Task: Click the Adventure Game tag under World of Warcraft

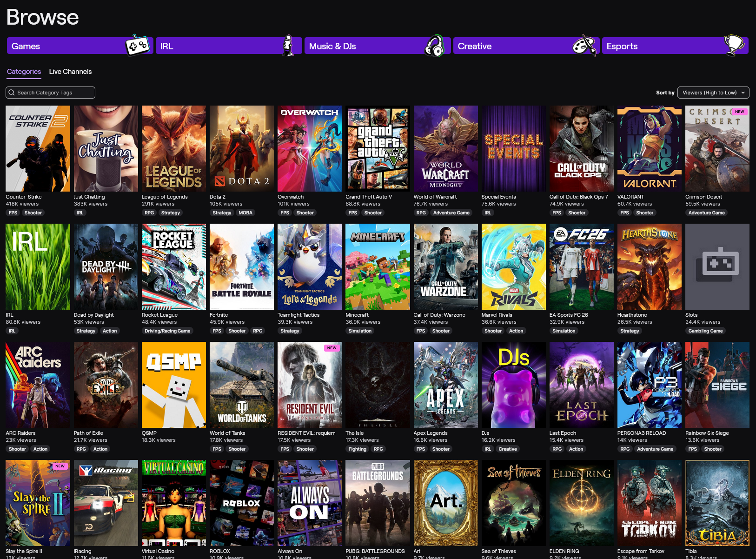Action: point(451,213)
